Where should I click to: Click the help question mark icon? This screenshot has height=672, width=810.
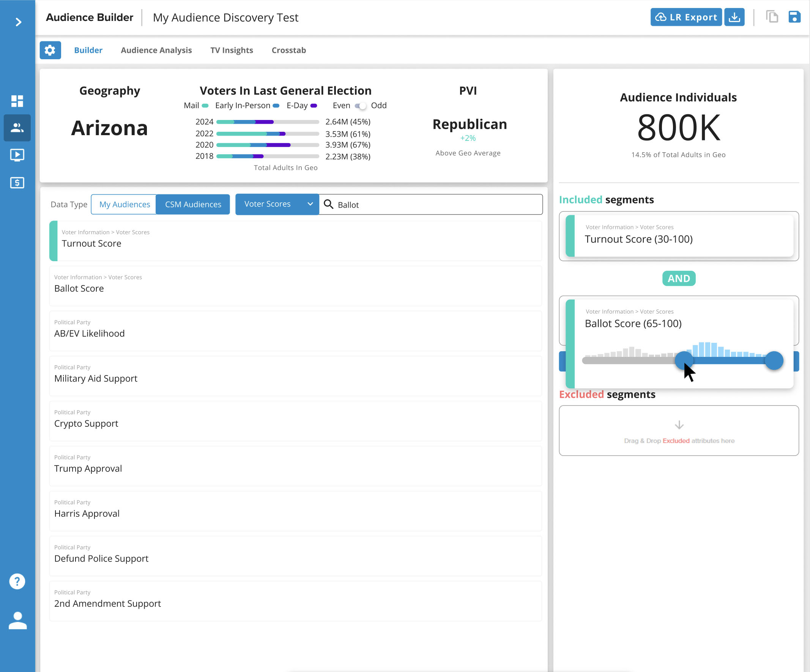[x=17, y=581]
